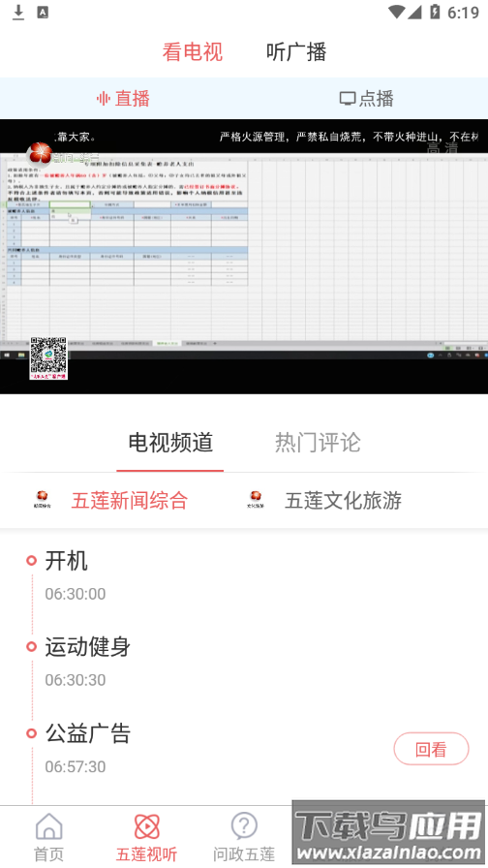
Task: Open 问政五莲 bottom tab
Action: coord(244,837)
